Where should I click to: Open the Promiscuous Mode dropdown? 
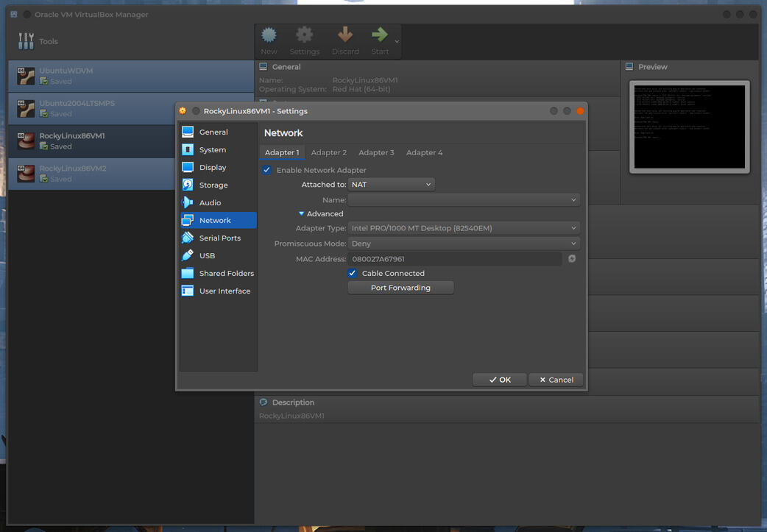(x=463, y=244)
